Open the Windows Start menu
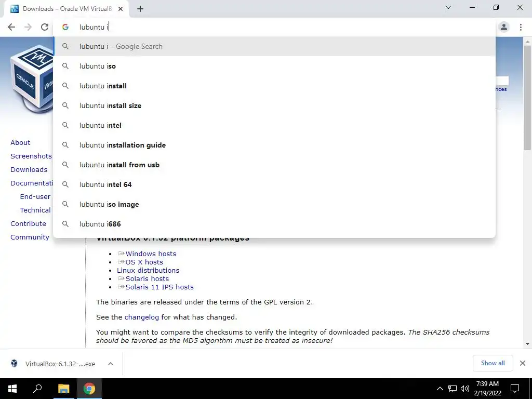532x399 pixels. coord(12,389)
